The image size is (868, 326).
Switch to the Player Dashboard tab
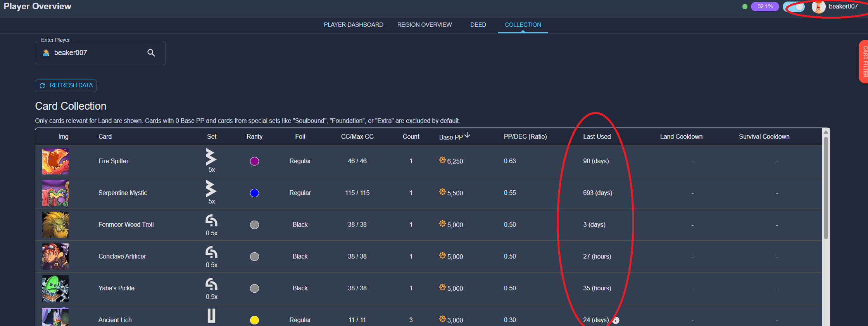point(353,25)
